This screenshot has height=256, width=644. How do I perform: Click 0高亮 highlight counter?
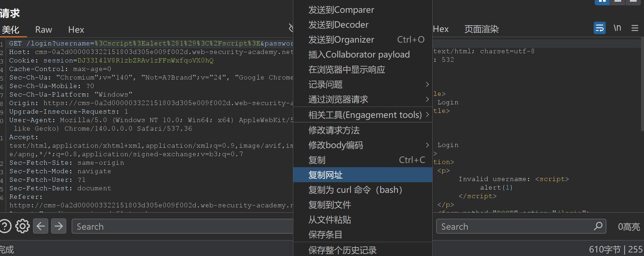(x=629, y=227)
